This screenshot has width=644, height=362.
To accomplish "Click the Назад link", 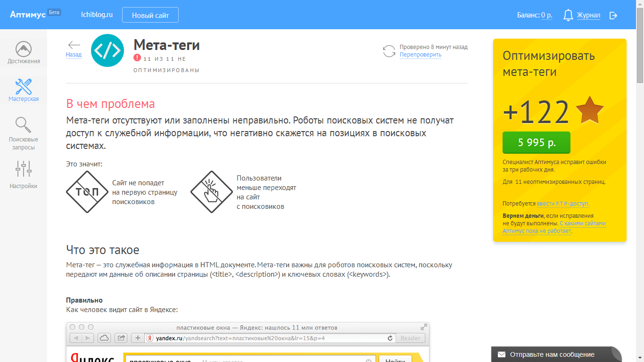I will click(x=74, y=55).
